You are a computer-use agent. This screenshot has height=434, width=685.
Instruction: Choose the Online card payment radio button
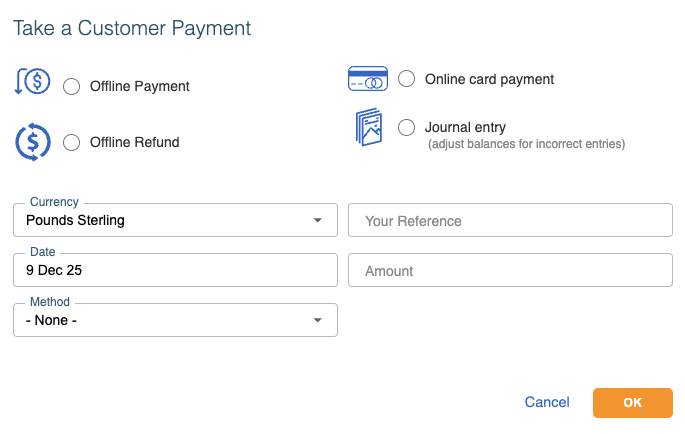[407, 79]
